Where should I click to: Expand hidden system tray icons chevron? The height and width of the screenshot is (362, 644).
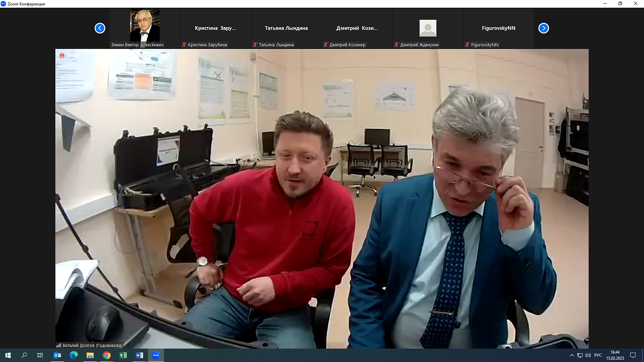(571, 355)
